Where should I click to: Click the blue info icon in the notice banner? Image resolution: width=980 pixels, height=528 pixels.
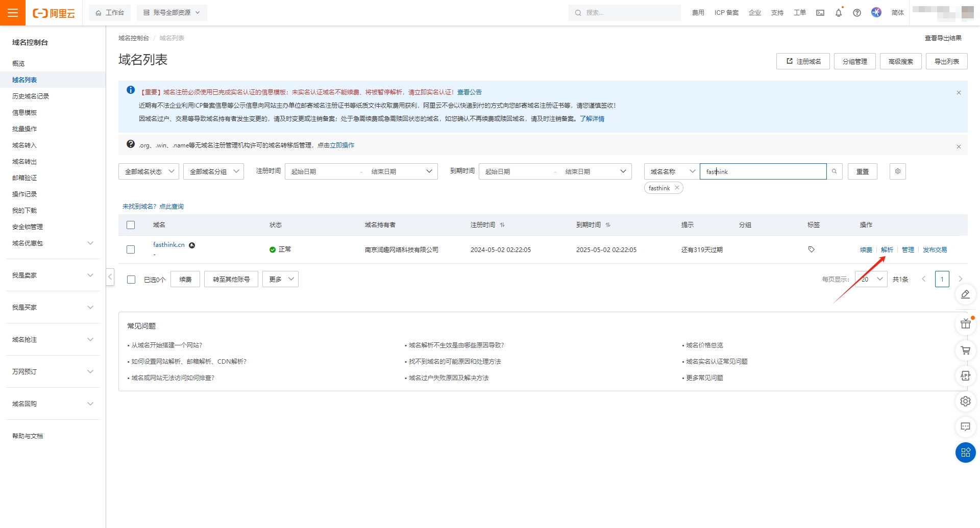click(131, 90)
